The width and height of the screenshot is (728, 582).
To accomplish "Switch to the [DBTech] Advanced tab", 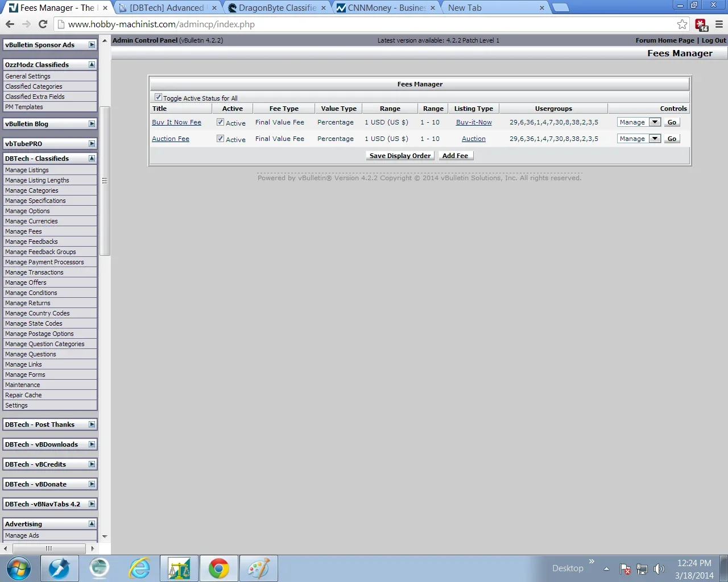I will click(167, 8).
